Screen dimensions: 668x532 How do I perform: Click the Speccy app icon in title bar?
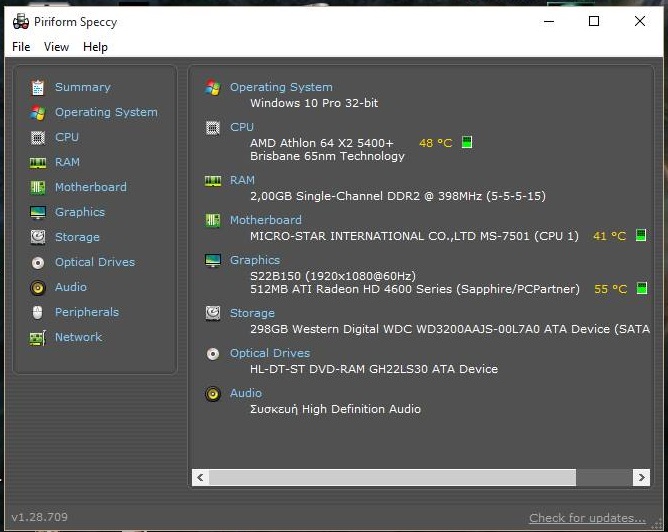[20, 21]
